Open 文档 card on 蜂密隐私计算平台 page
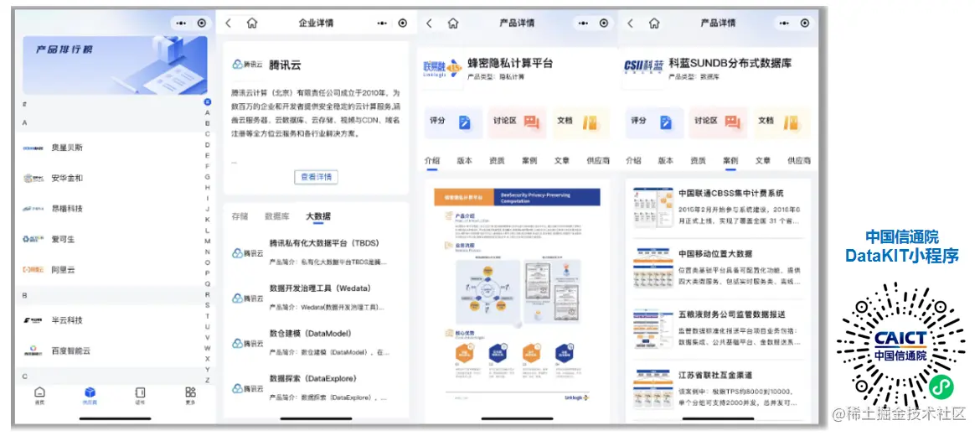Screen dimensions: 980x436 point(580,122)
